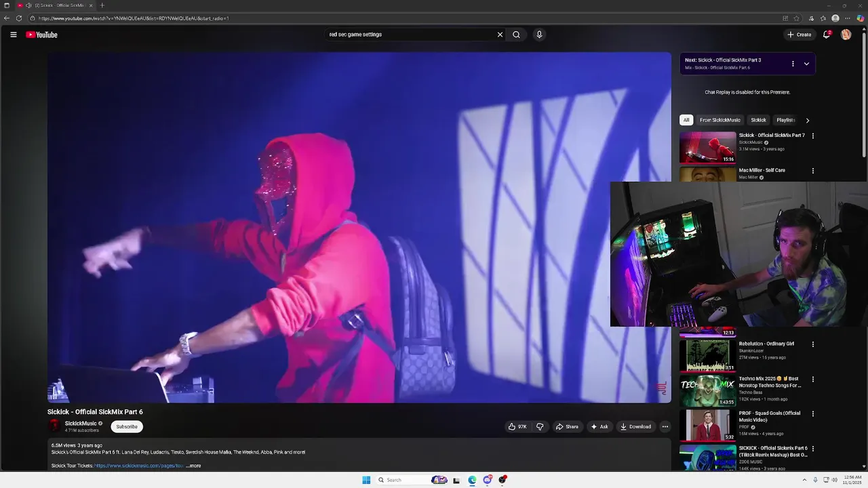The image size is (868, 488).
Task: Open options menu for SickMix Part 7
Action: click(x=813, y=136)
